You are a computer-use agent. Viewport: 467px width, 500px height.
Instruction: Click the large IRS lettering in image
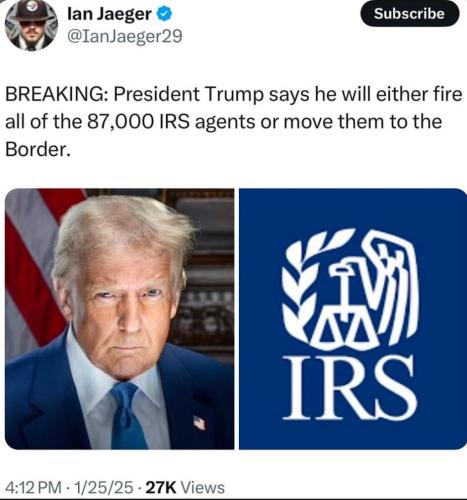(350, 387)
